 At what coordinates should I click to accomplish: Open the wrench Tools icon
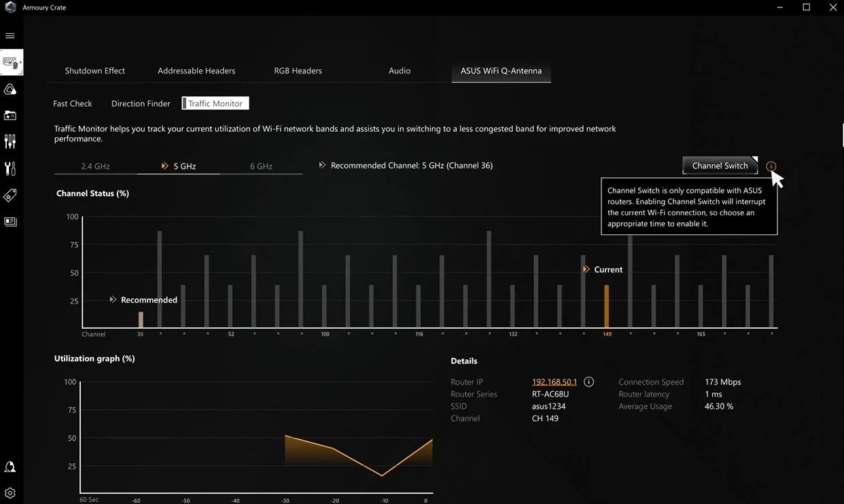[10, 168]
